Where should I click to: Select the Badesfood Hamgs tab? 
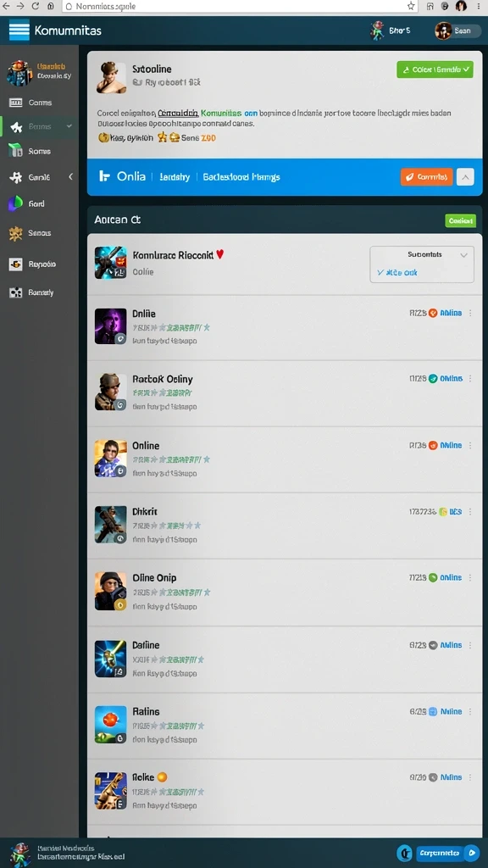tap(241, 176)
